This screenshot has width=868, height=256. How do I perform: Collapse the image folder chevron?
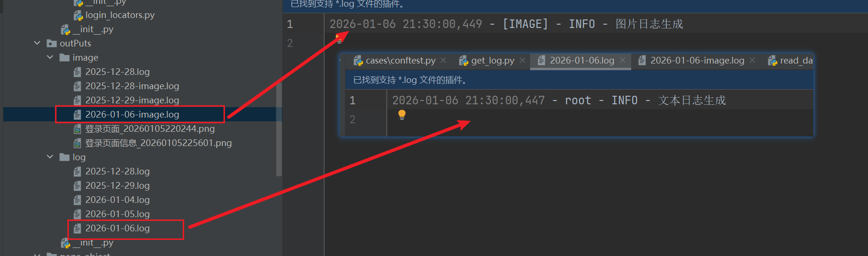click(x=50, y=57)
